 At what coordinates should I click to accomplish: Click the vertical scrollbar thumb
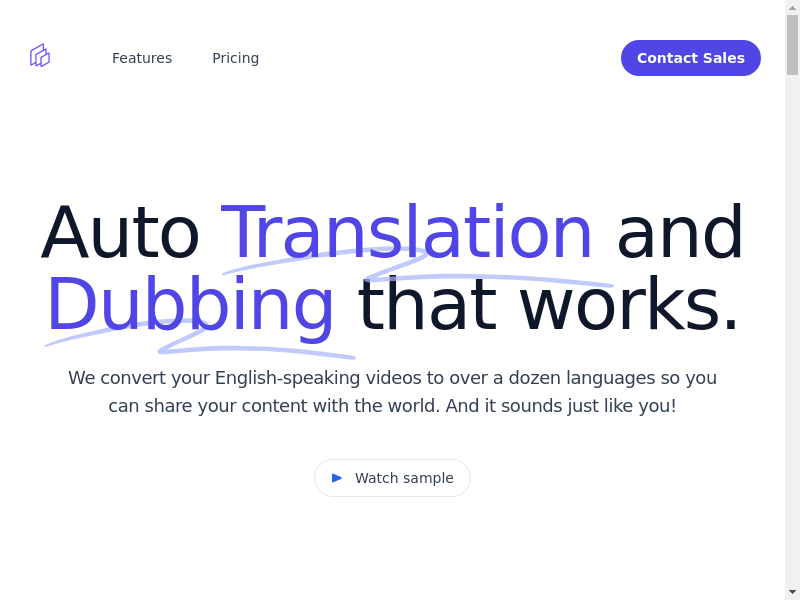point(792,45)
